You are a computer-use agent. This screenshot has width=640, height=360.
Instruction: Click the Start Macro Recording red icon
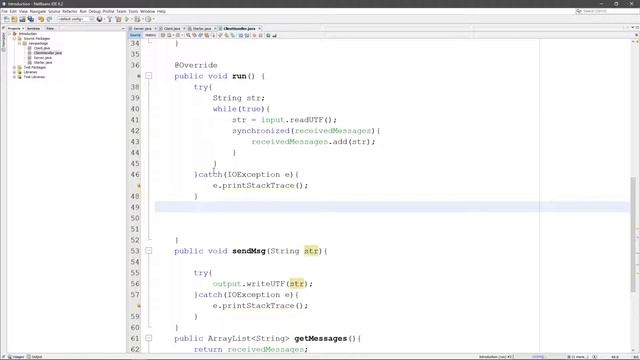coord(254,36)
